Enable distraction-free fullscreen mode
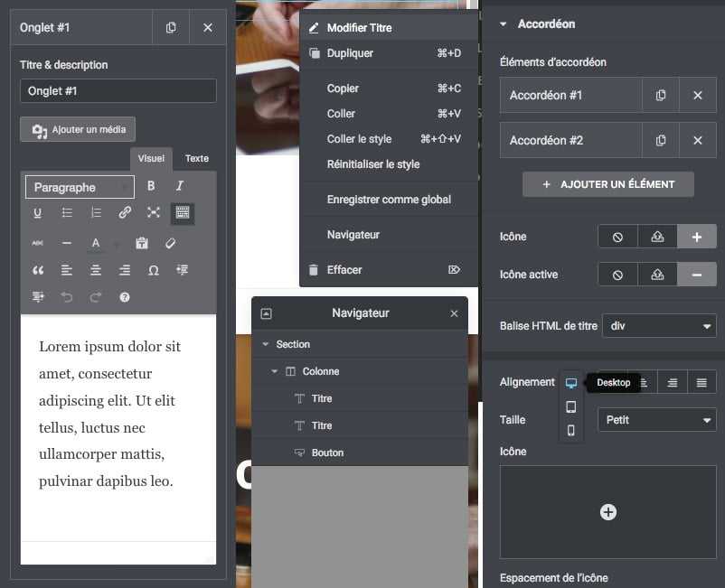 pyautogui.click(x=153, y=212)
